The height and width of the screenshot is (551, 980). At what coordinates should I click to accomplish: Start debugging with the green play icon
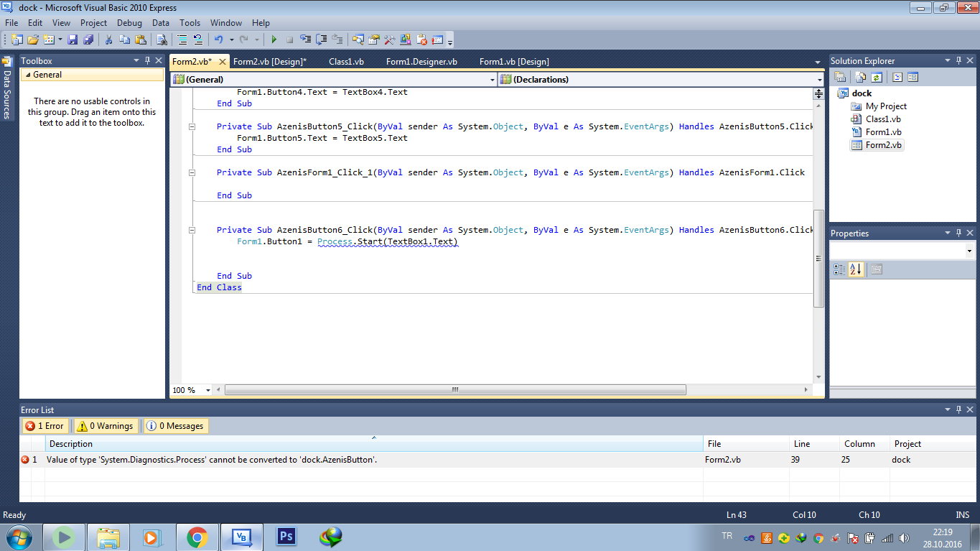274,40
